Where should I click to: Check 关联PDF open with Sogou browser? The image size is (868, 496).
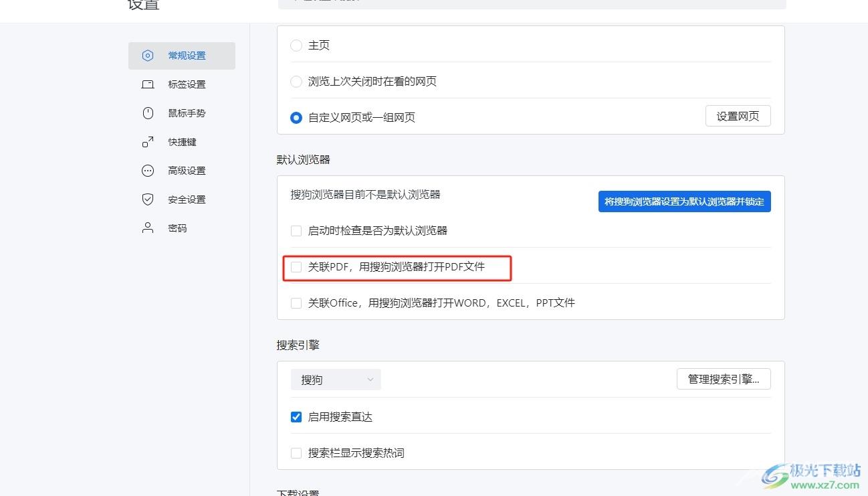click(296, 267)
